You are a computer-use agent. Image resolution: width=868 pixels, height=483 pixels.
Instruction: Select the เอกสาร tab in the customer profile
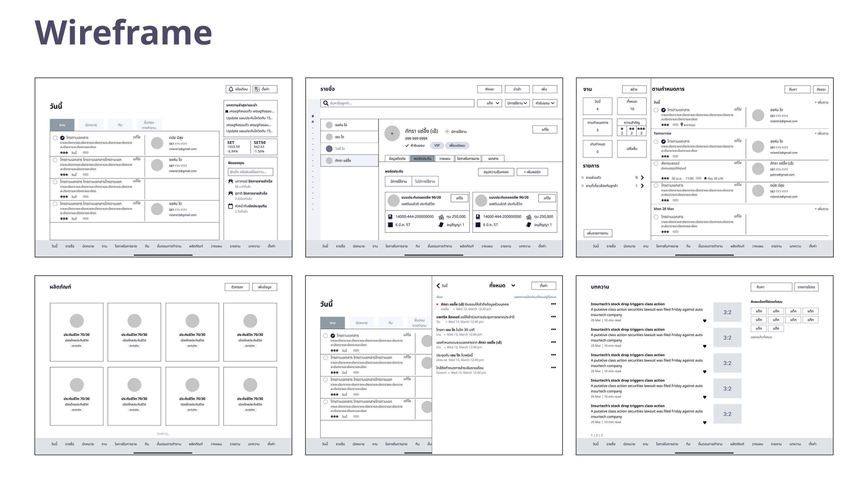click(x=493, y=159)
